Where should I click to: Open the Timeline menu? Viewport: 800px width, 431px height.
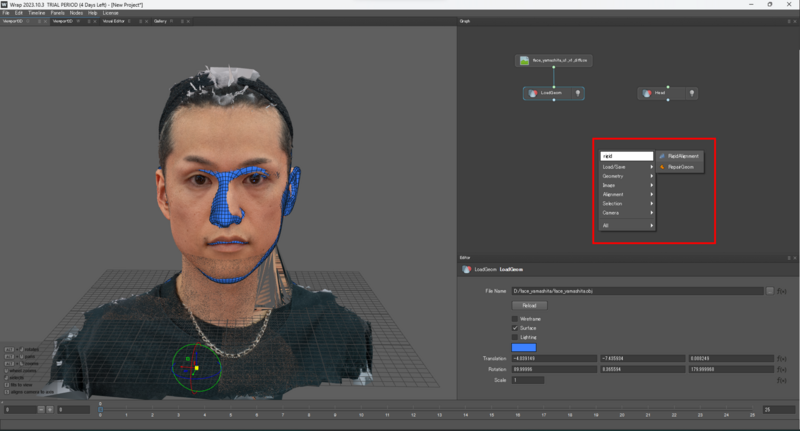pyautogui.click(x=37, y=13)
